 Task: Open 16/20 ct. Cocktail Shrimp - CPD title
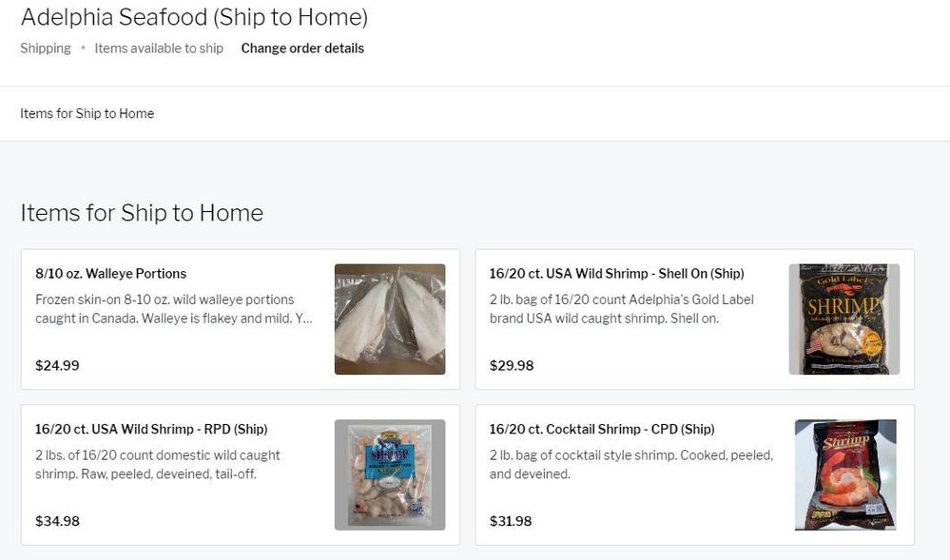[602, 430]
